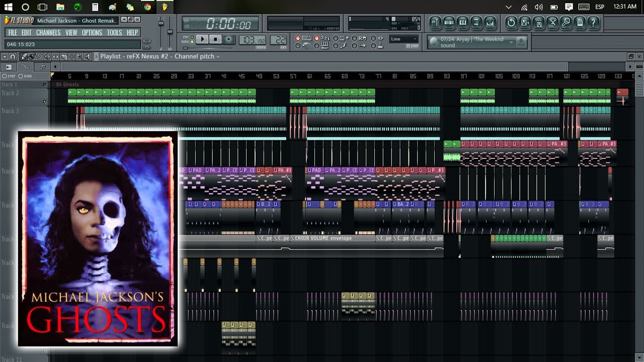Click the Play button

(202, 39)
